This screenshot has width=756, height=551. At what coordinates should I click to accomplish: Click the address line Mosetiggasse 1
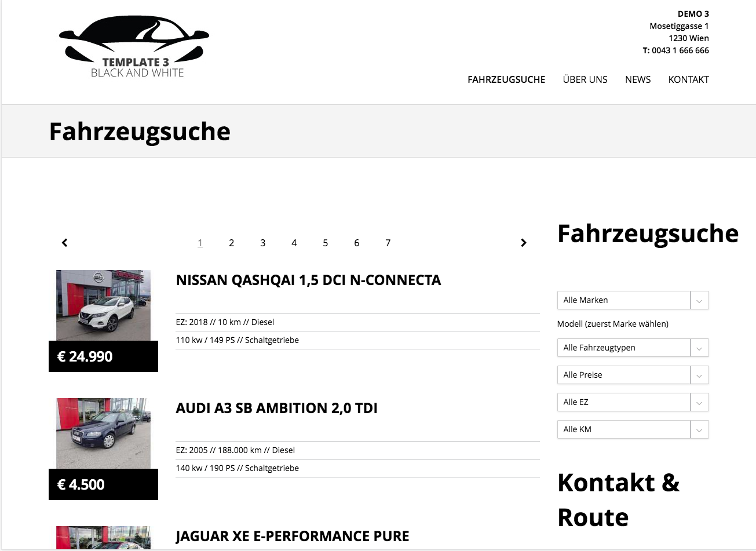point(679,26)
